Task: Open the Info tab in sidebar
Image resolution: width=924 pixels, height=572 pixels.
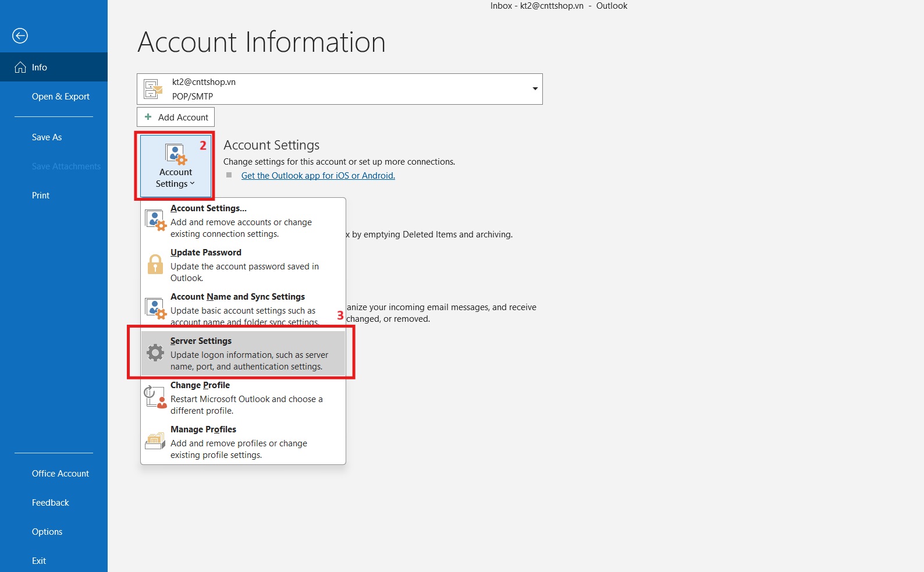Action: pos(54,67)
